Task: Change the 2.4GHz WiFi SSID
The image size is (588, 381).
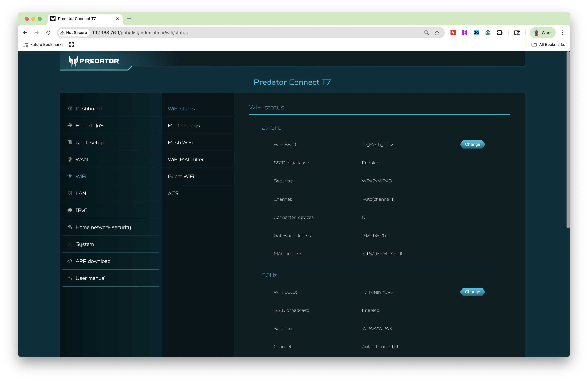Action: coord(472,144)
